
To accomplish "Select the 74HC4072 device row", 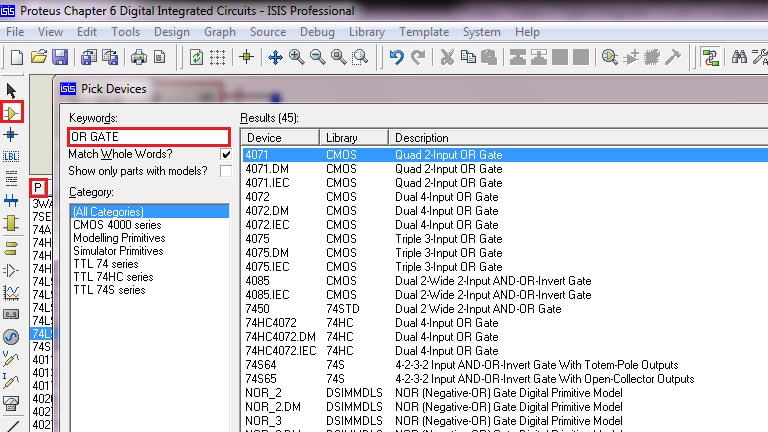I will 270,323.
